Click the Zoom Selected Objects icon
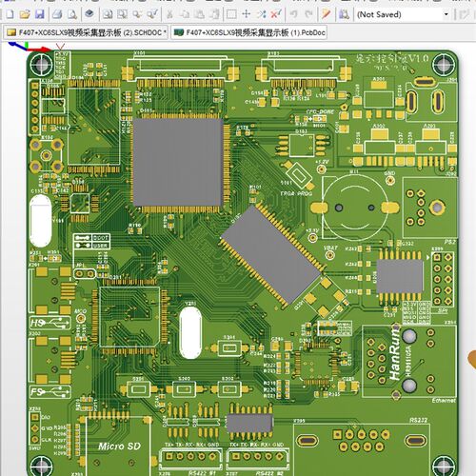 pyautogui.click(x=137, y=14)
